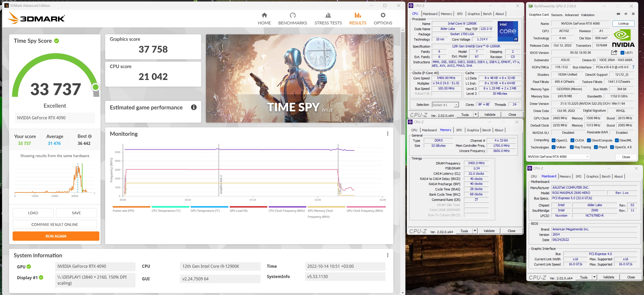Click the Lookup button in GPU-Z

point(623,23)
